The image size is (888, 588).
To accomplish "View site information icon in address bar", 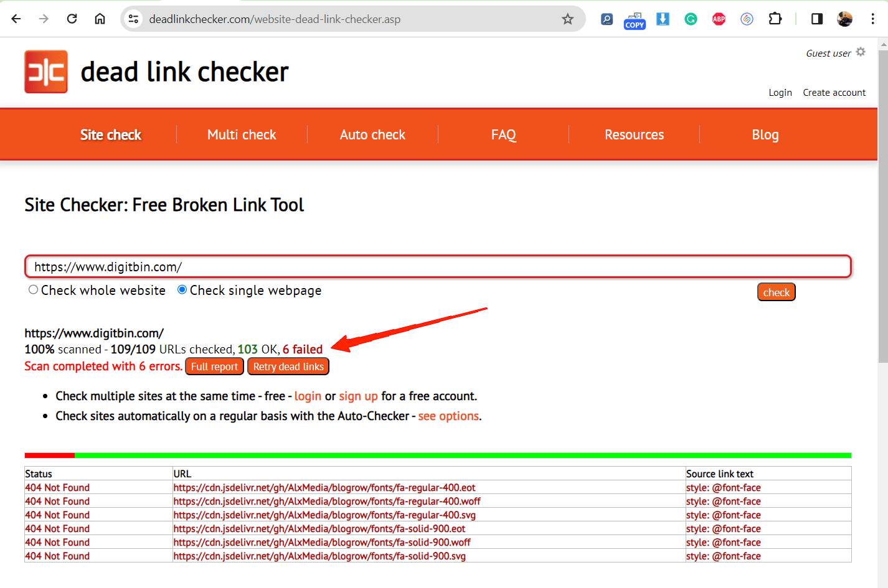I will 134,19.
